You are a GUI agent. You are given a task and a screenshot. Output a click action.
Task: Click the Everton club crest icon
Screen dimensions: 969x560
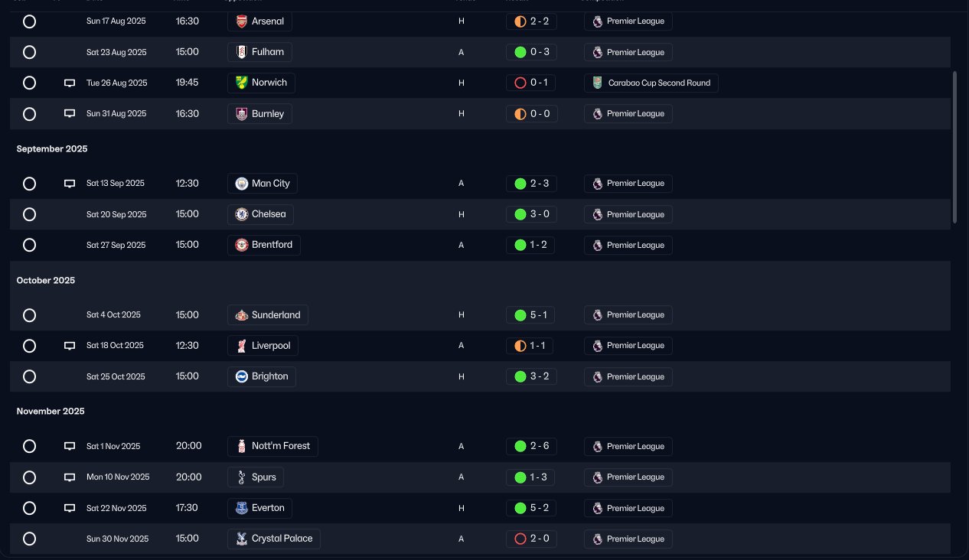[x=241, y=508]
